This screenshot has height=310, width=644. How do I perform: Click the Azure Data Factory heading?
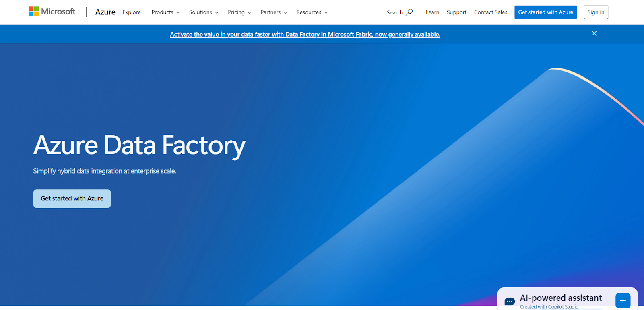(x=139, y=145)
